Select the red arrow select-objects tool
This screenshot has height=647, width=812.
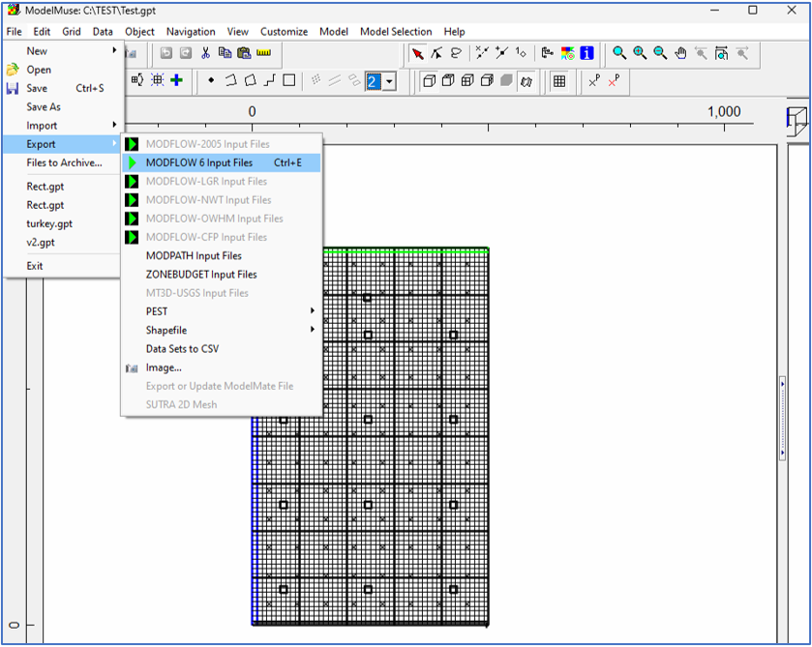(x=417, y=53)
